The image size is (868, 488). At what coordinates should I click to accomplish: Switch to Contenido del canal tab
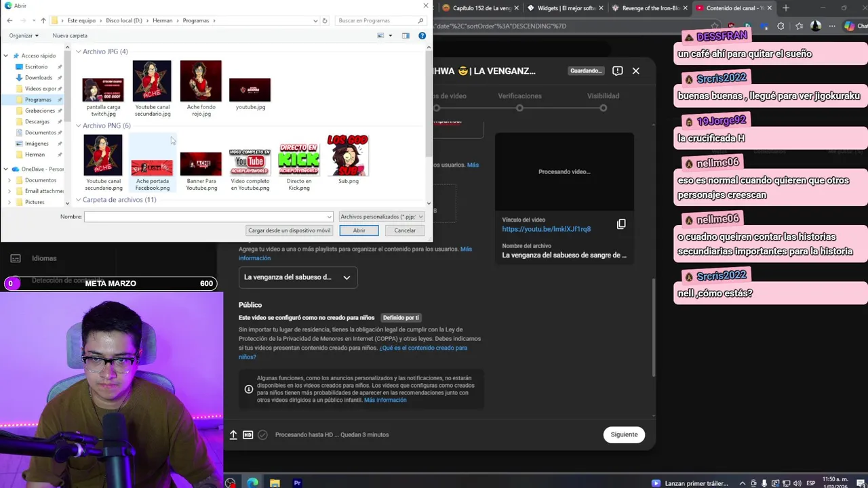734,8
